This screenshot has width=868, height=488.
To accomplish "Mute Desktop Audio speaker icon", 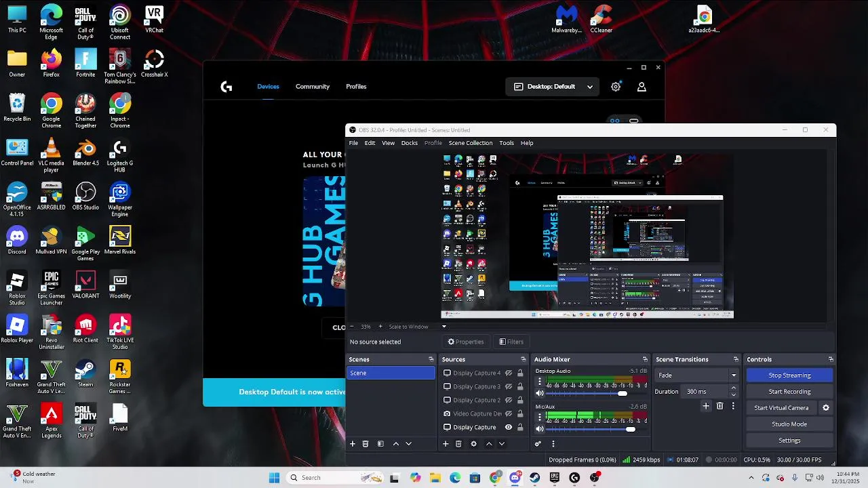I will pyautogui.click(x=540, y=393).
